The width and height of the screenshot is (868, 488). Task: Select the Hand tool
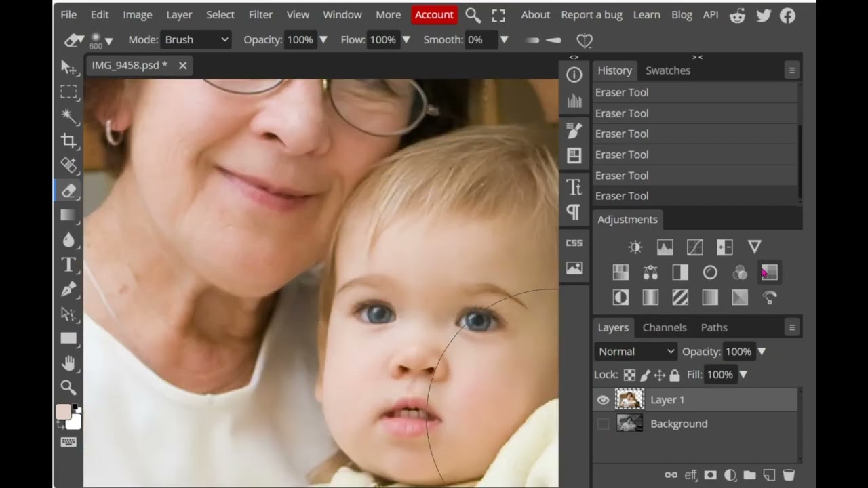coord(68,363)
